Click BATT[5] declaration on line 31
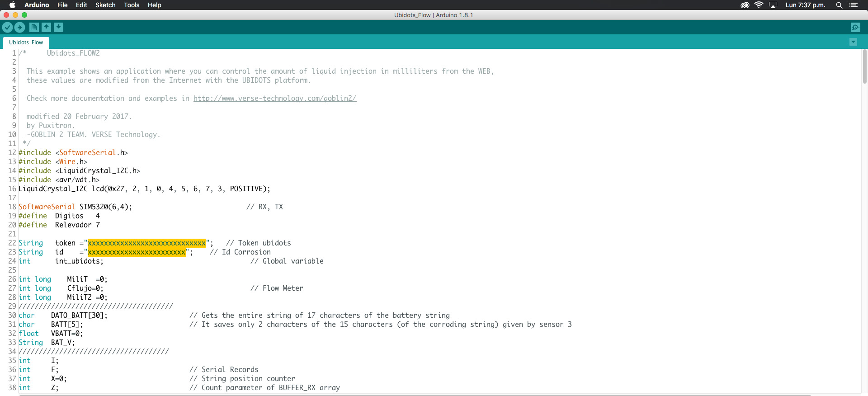Image resolution: width=868 pixels, height=396 pixels. pos(67,325)
